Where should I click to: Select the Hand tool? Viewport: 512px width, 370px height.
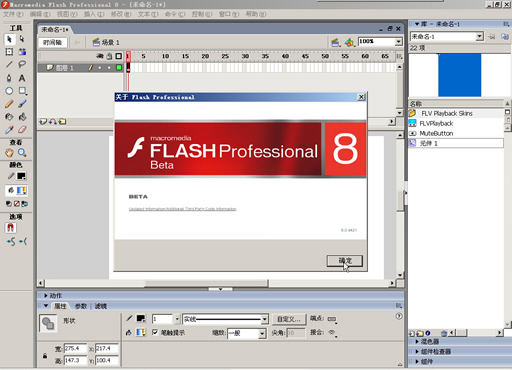coord(9,153)
